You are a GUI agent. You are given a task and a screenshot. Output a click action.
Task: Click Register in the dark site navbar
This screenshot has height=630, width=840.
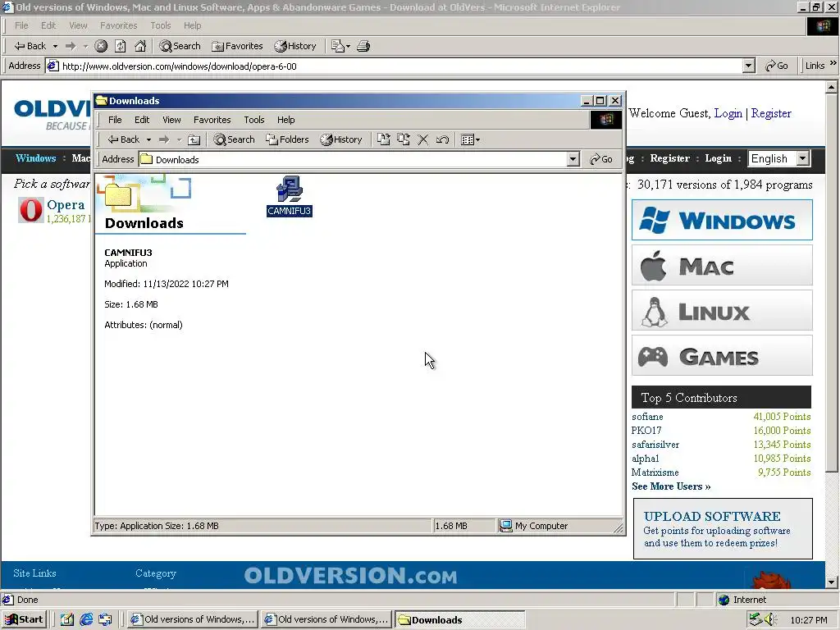coord(669,158)
